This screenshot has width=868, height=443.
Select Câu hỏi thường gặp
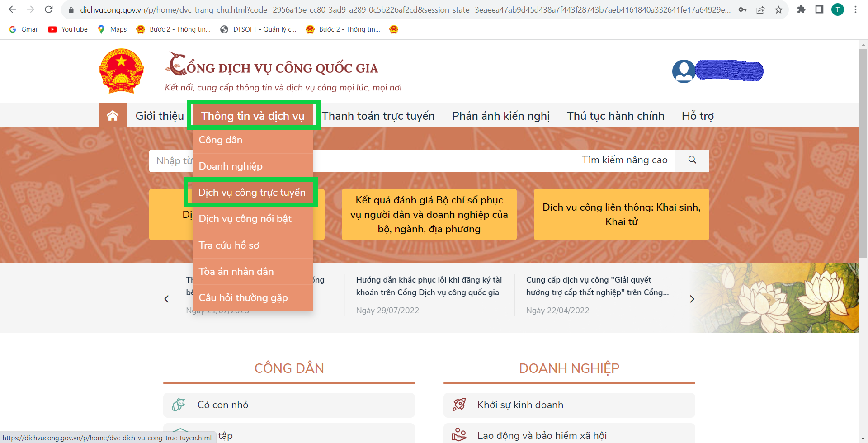point(253,297)
